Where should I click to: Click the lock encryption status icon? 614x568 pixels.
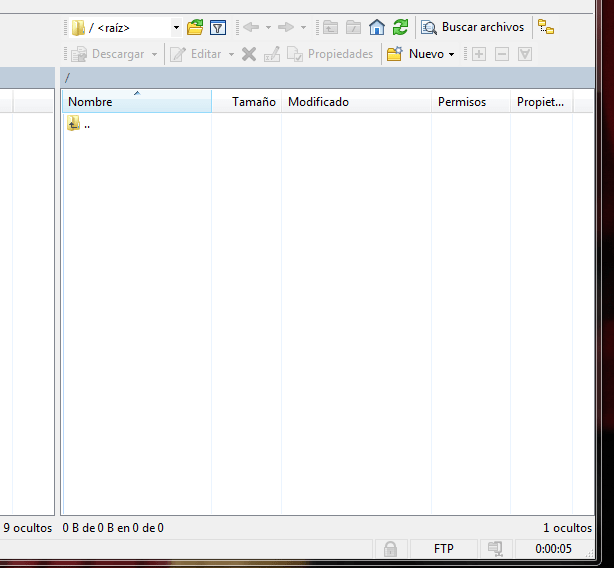390,549
